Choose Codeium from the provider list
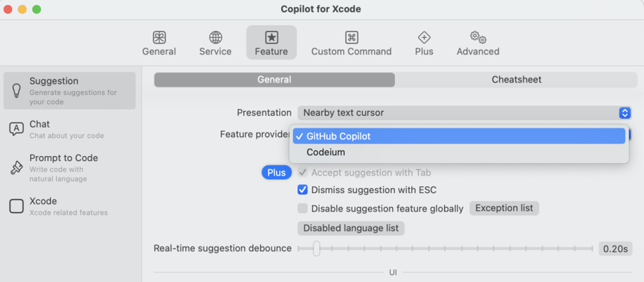 tap(326, 152)
